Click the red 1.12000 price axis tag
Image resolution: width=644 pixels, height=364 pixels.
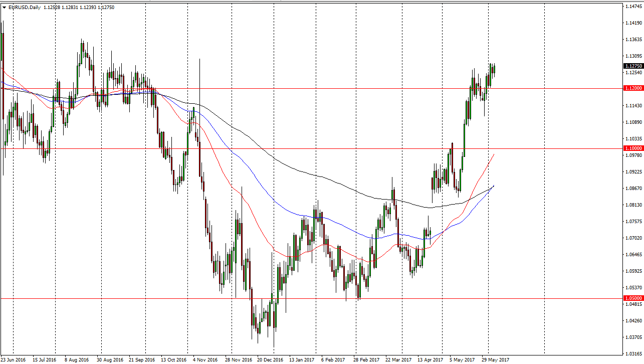[x=632, y=88]
